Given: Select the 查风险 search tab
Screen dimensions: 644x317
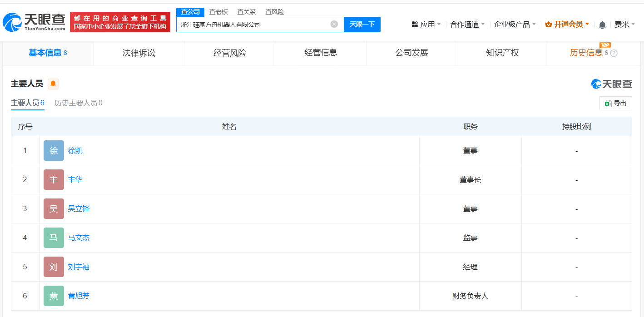Looking at the screenshot, I should (275, 12).
